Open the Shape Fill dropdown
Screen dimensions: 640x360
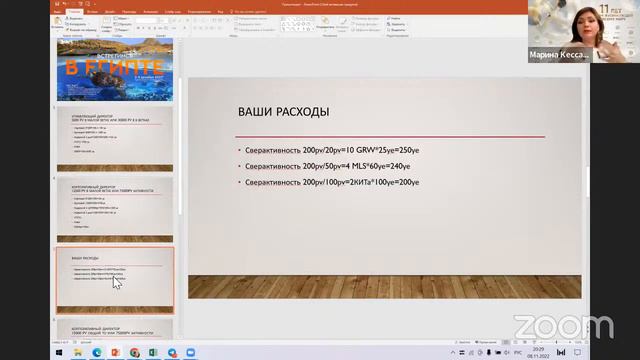click(x=365, y=18)
